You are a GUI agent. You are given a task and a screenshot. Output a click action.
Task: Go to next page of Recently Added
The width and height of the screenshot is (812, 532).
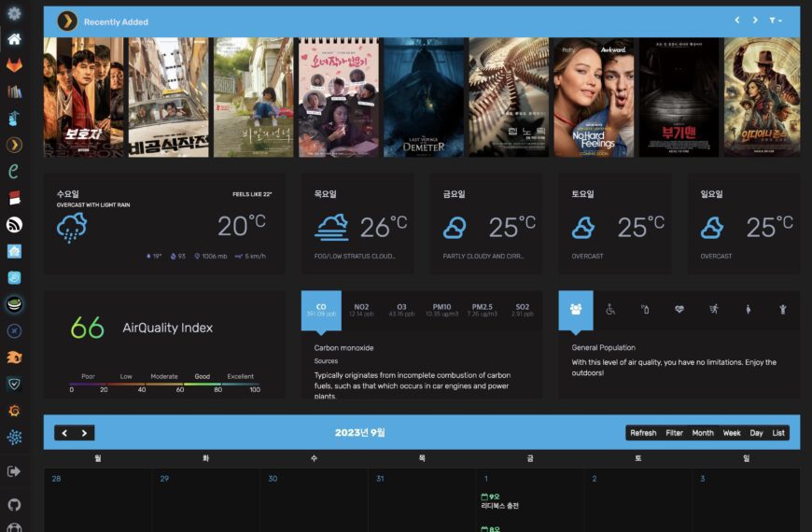click(x=755, y=21)
